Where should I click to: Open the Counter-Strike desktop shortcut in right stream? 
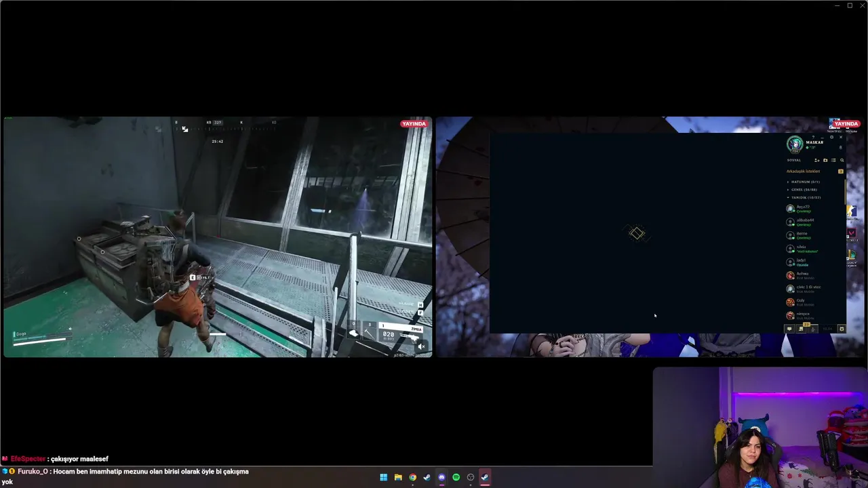851,212
